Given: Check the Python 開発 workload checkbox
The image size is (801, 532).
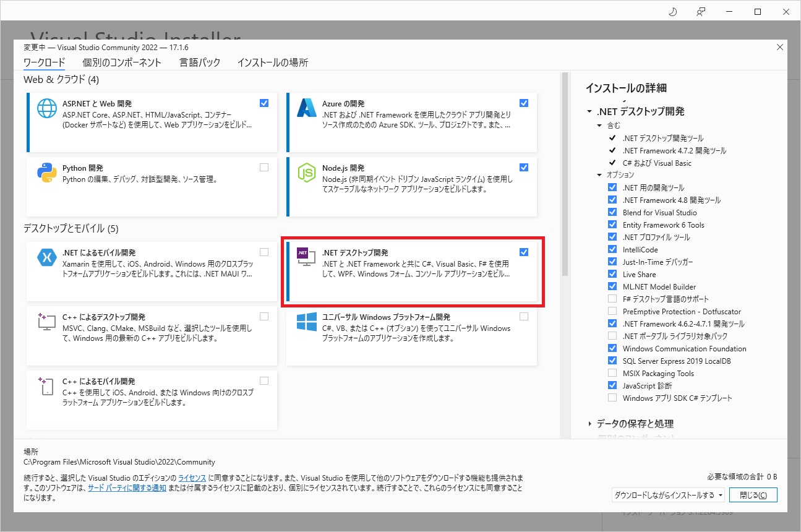Looking at the screenshot, I should click(264, 167).
